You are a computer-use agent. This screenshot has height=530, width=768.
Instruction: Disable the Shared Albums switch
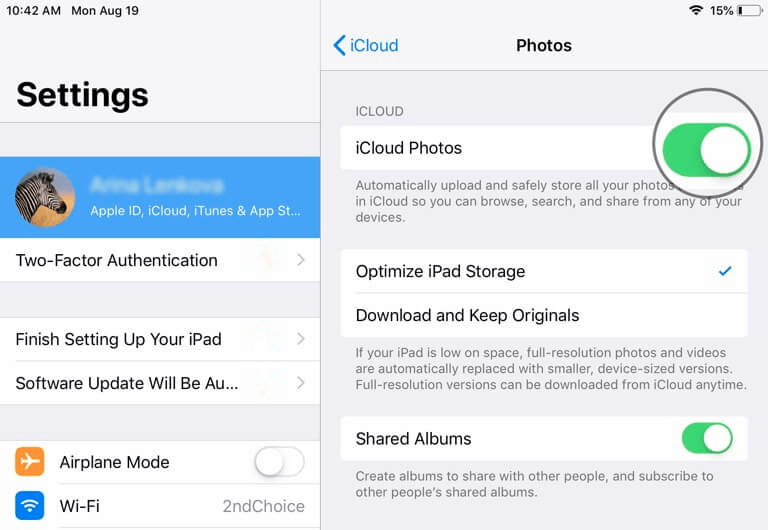707,438
